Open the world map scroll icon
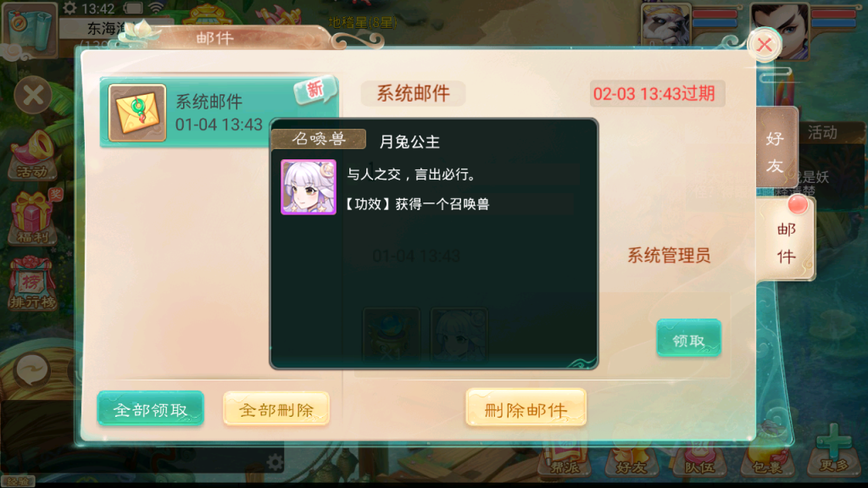This screenshot has height=488, width=868. [30, 29]
